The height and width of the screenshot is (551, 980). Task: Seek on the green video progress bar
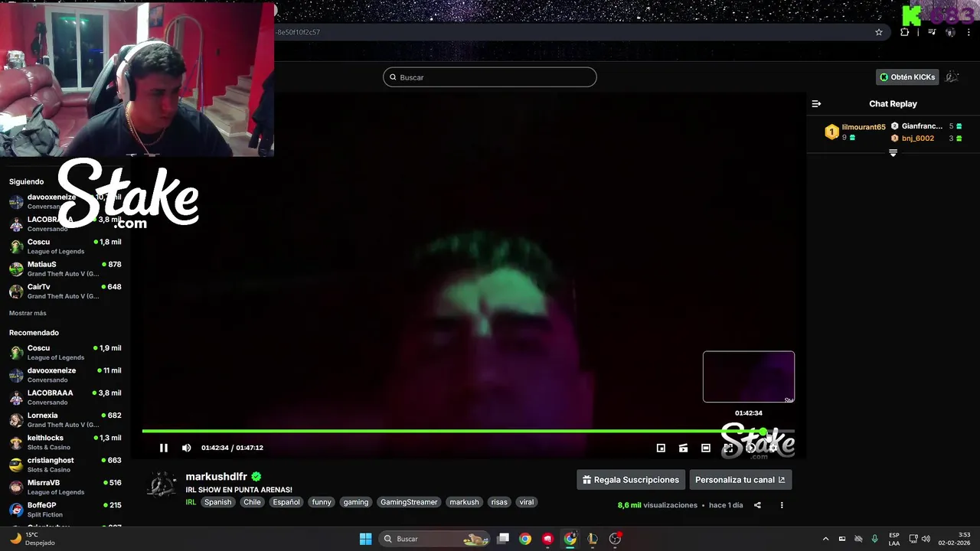coord(468,431)
